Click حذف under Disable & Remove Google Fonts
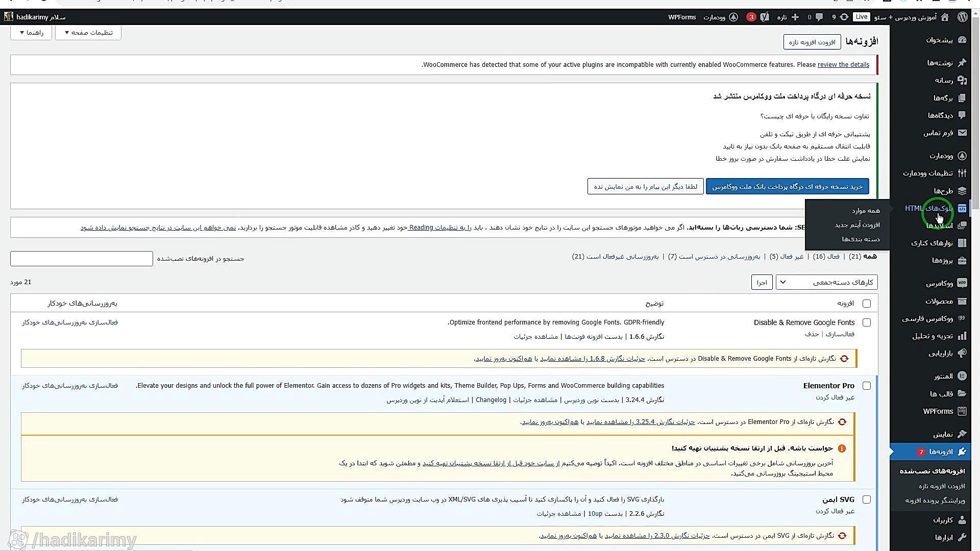This screenshot has width=980, height=551. pos(812,334)
